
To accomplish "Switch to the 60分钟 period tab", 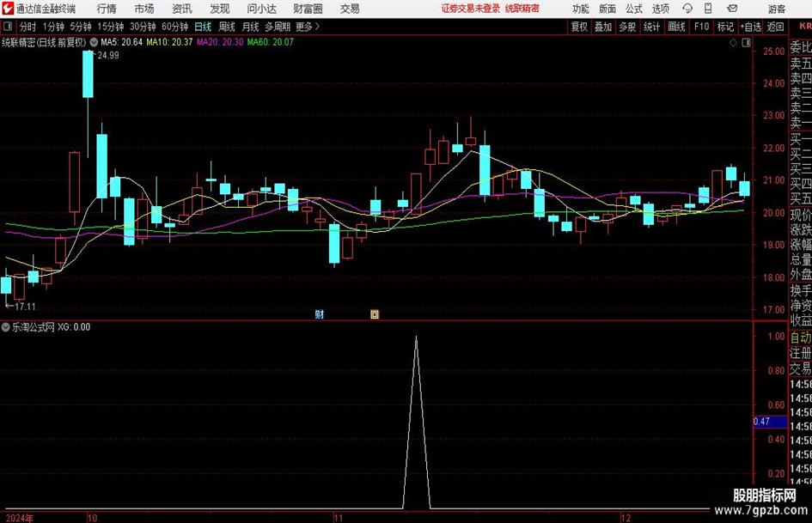I will point(175,27).
